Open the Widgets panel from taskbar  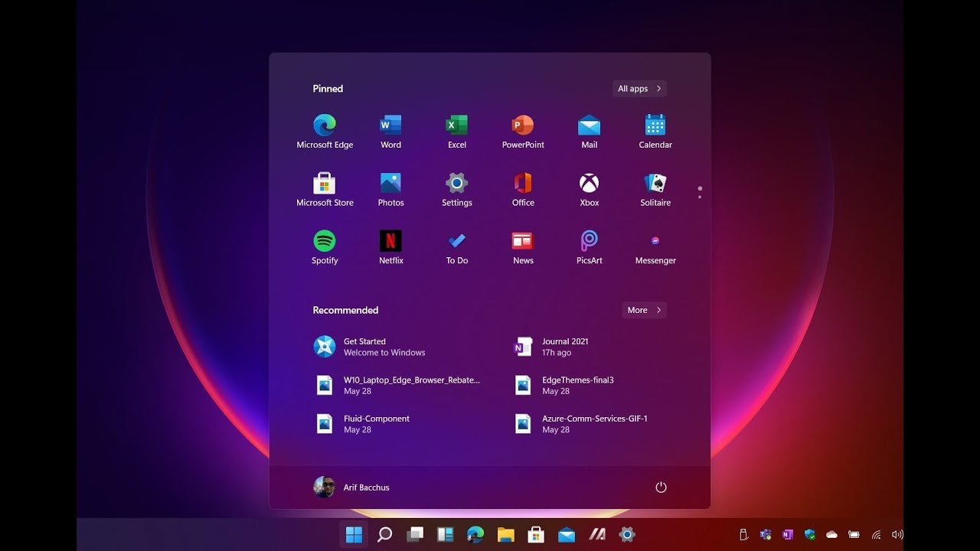445,534
